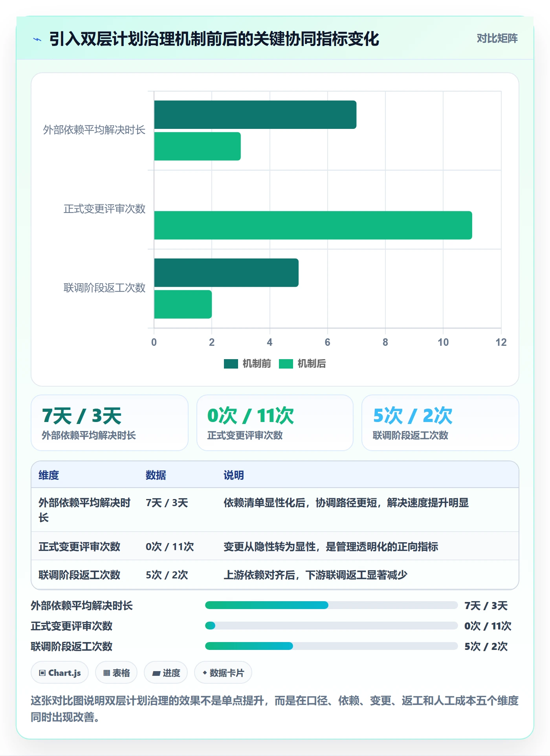The image size is (550, 756).
Task: Click the green 机制后 legend swatch
Action: point(286,364)
